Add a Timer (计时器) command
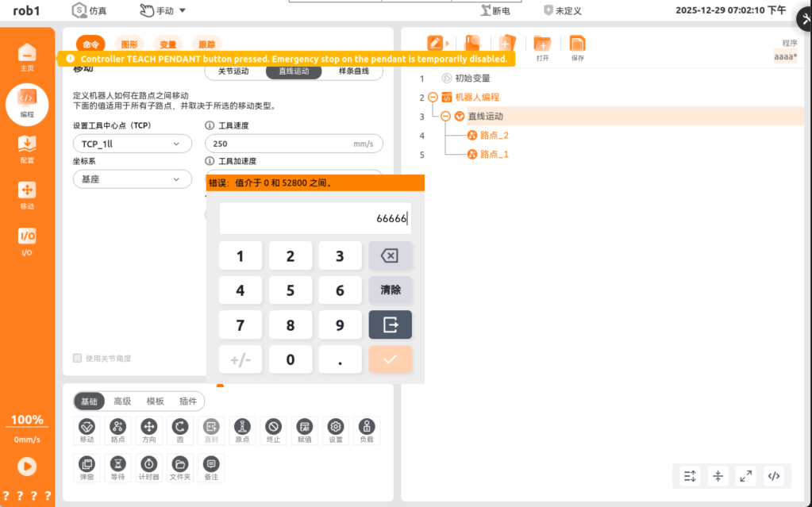Image resolution: width=812 pixels, height=507 pixels. coord(148,467)
